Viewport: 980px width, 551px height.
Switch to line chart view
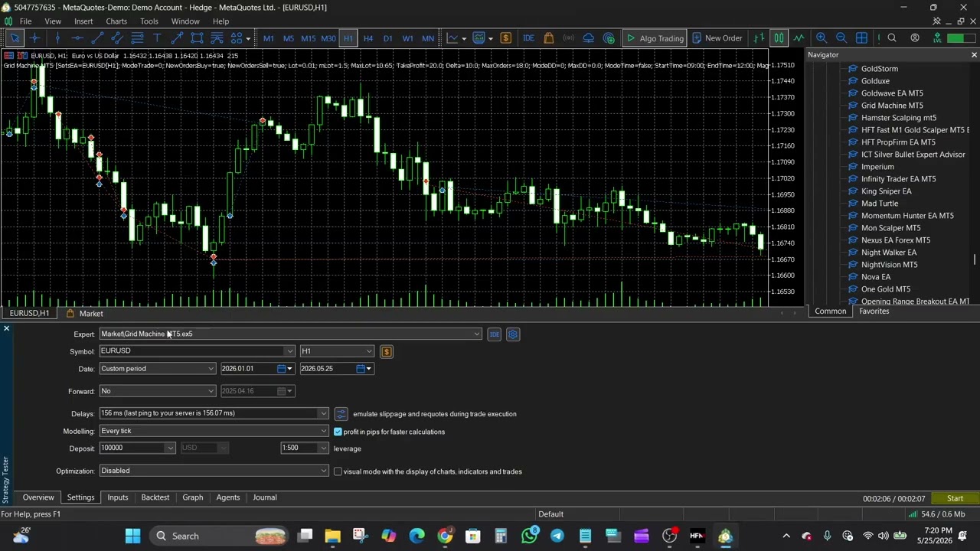799,38
